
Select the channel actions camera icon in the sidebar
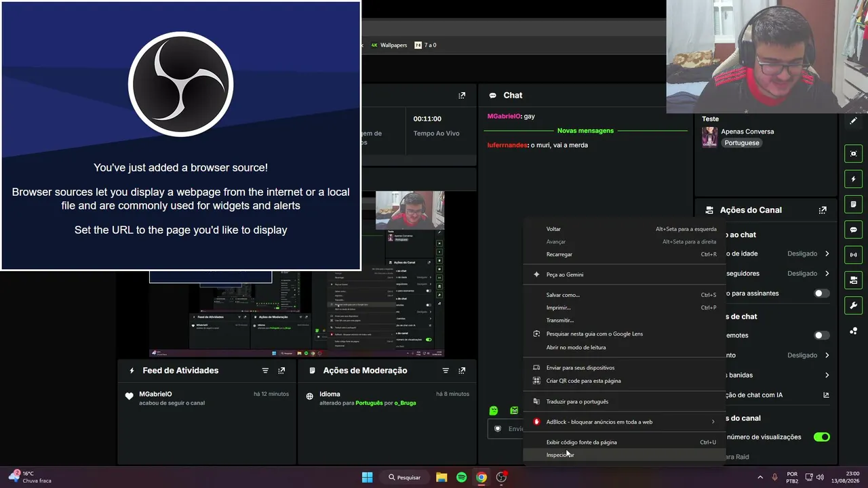[853, 280]
